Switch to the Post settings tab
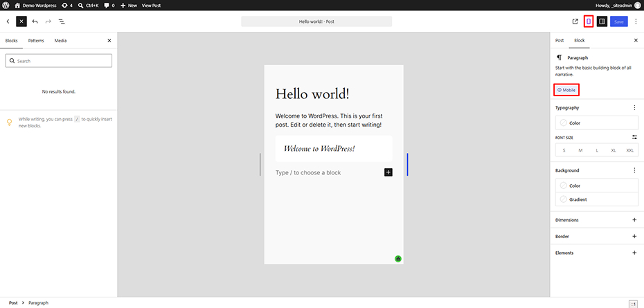The image size is (644, 308). (560, 40)
